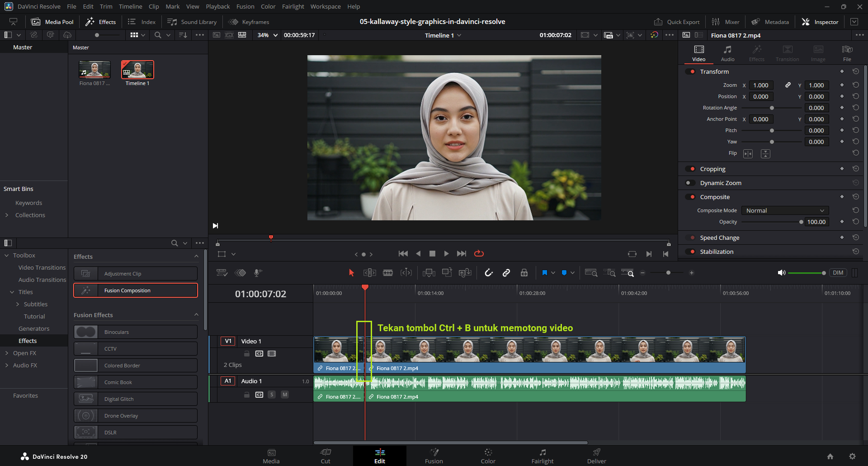Image resolution: width=868 pixels, height=466 pixels.
Task: Mute the Audio 1 track
Action: pyautogui.click(x=285, y=395)
